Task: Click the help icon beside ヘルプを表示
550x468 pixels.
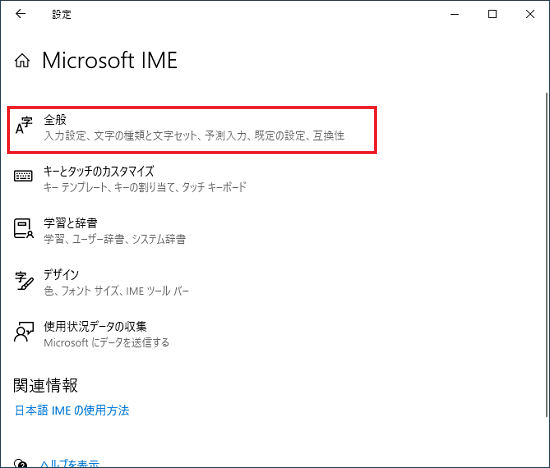Action: (x=21, y=463)
